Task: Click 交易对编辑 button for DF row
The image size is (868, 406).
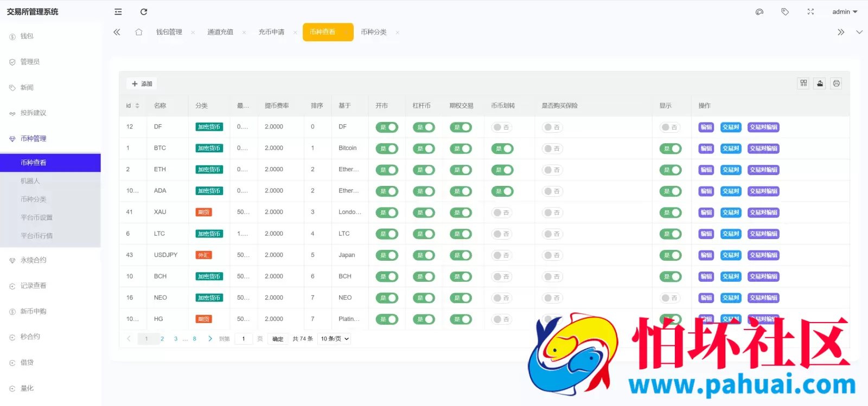Action: click(x=763, y=127)
